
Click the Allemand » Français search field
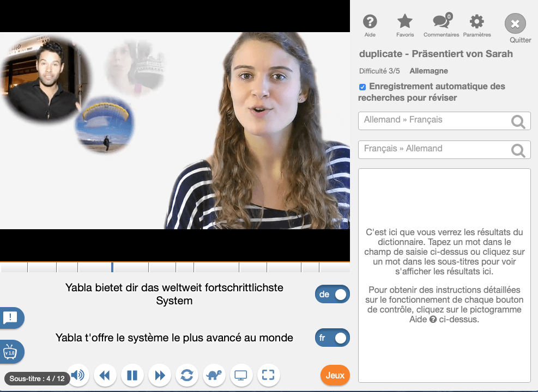pyautogui.click(x=433, y=120)
